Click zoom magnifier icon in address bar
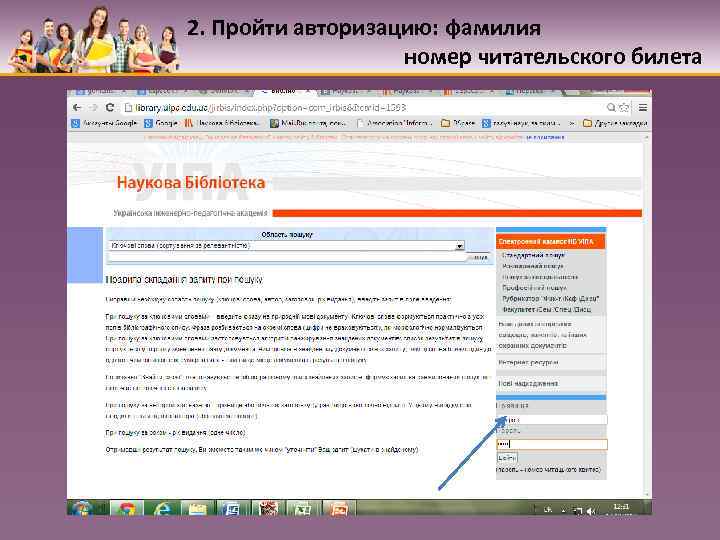The image size is (720, 540). point(611,107)
